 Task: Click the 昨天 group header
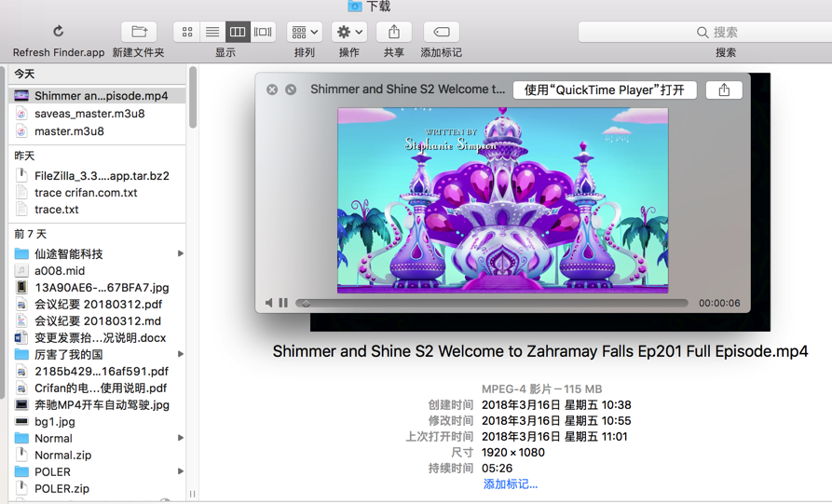click(24, 156)
